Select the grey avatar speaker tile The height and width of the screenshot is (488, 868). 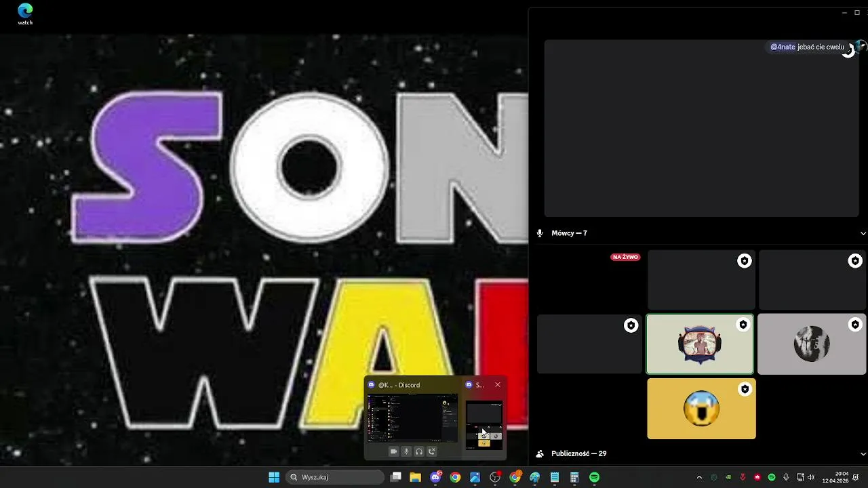click(x=812, y=344)
